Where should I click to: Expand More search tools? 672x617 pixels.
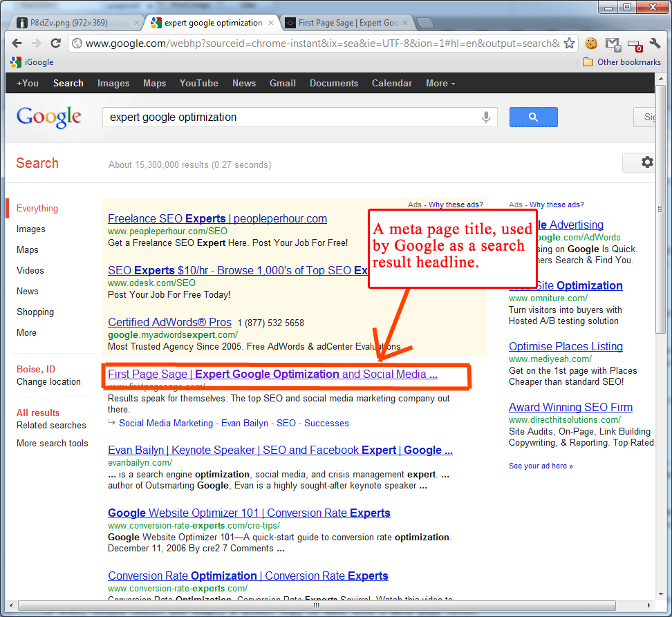coord(53,443)
